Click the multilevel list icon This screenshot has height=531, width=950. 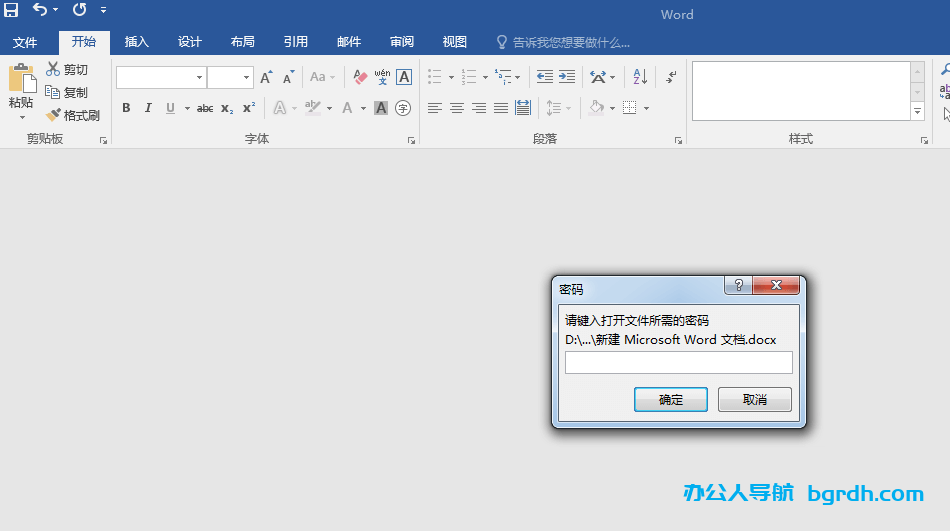[503, 77]
